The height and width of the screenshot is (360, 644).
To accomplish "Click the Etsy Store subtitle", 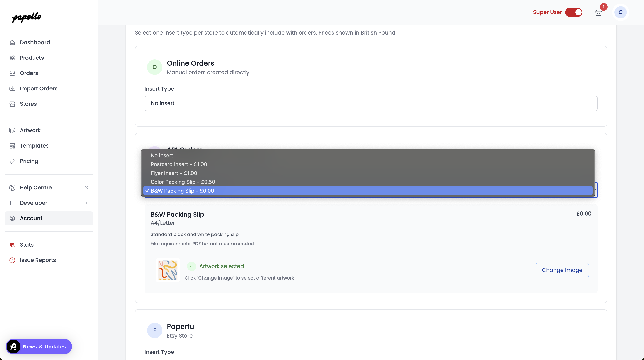I will tap(180, 336).
